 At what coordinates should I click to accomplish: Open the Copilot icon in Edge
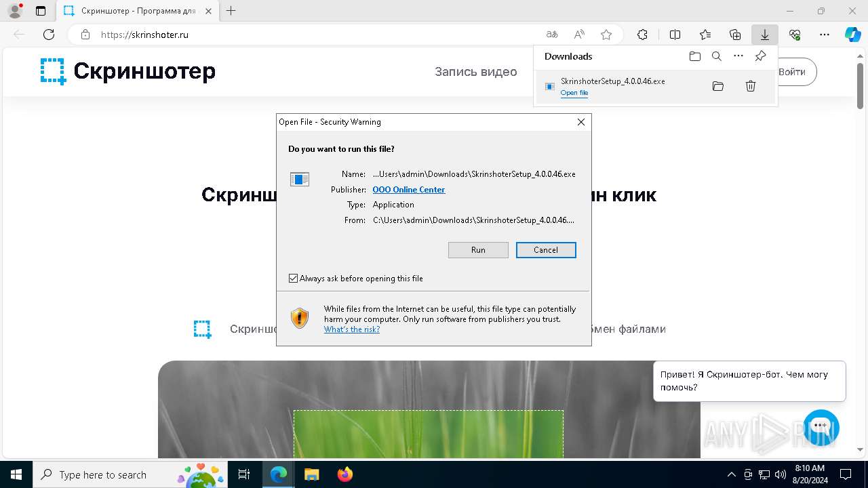coord(852,35)
